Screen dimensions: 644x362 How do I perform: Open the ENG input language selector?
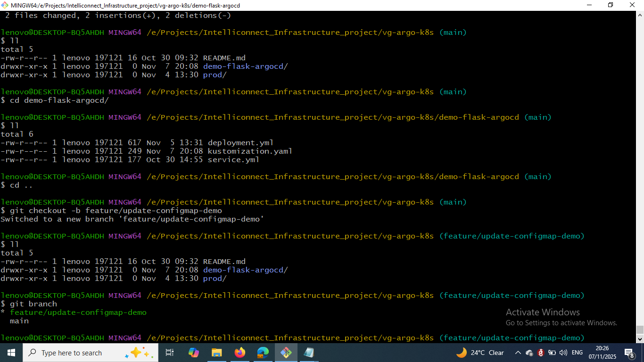point(577,353)
